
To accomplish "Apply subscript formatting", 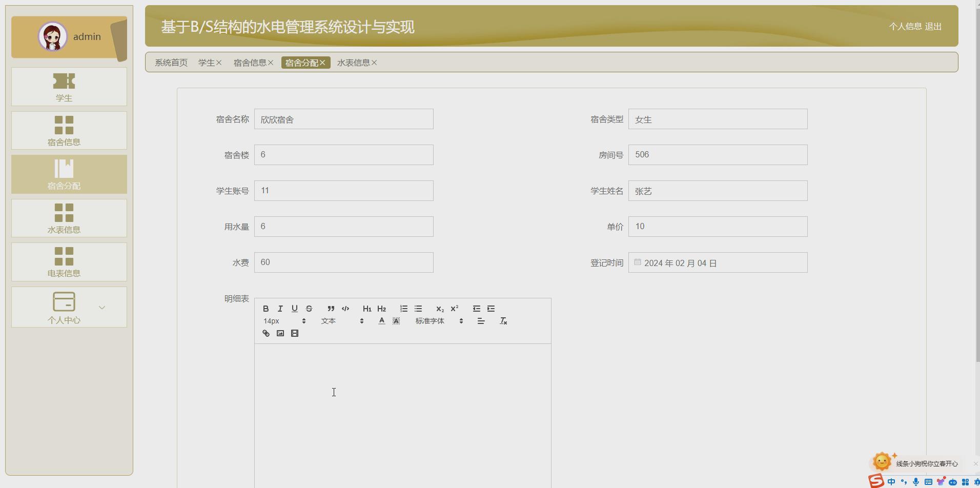I will [x=440, y=309].
